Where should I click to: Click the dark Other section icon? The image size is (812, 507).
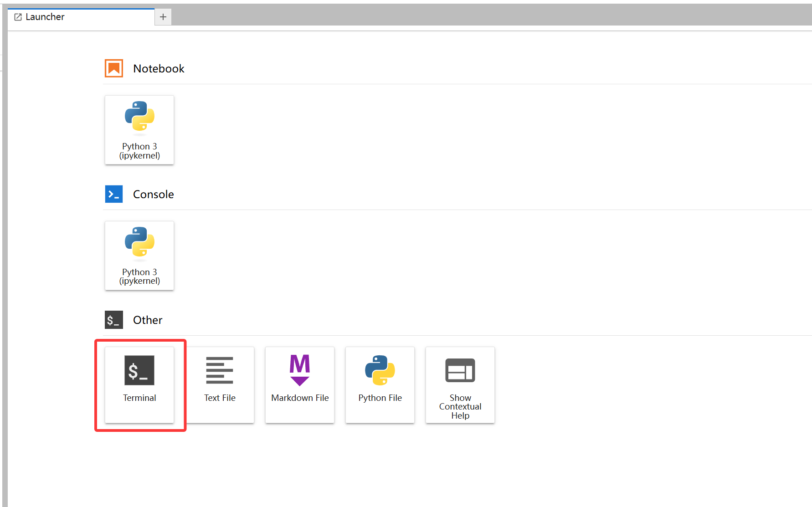coord(114,320)
